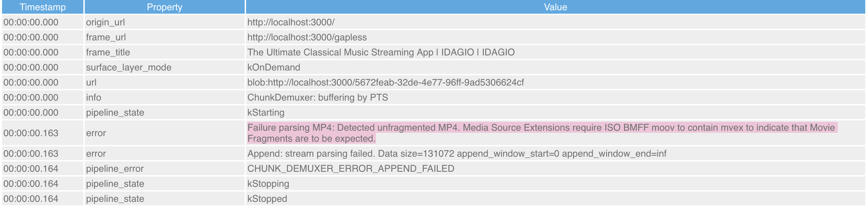The height and width of the screenshot is (208, 868).
Task: Click the Timestamp column header
Action: pyautogui.click(x=42, y=7)
